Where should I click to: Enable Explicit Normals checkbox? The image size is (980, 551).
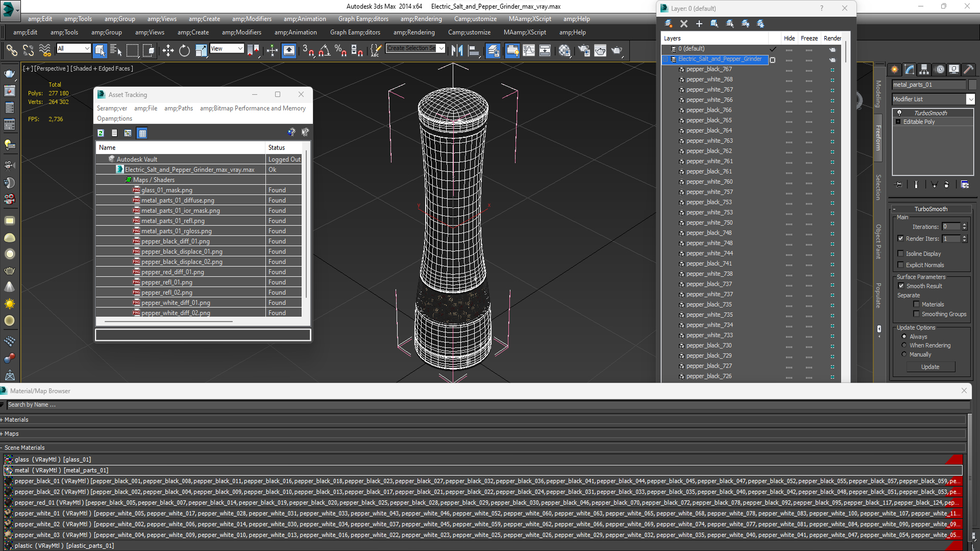(x=901, y=265)
